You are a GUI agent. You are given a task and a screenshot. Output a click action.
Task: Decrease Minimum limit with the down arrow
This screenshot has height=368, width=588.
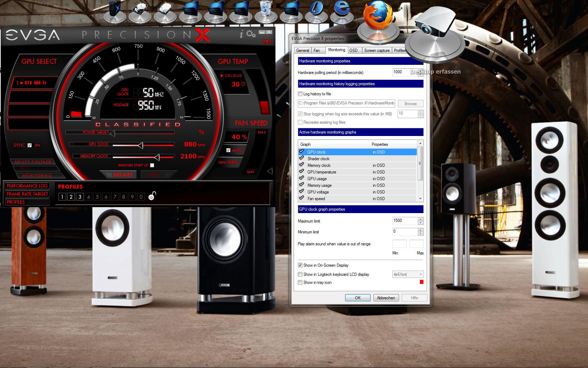tap(420, 233)
